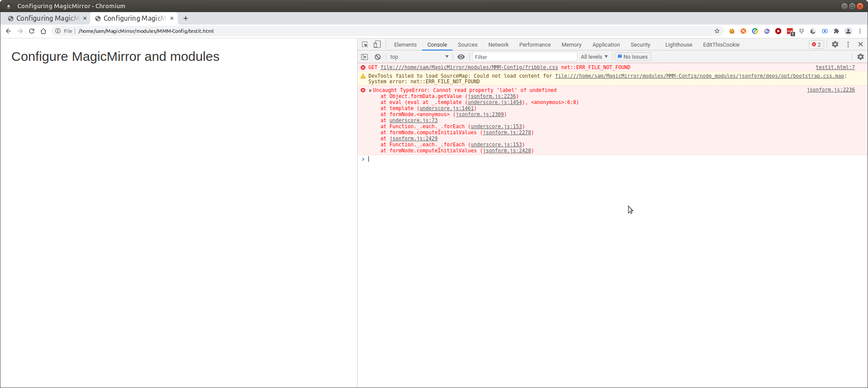The height and width of the screenshot is (388, 868).
Task: Open underscore.js:73 link in stack trace
Action: [413, 120]
